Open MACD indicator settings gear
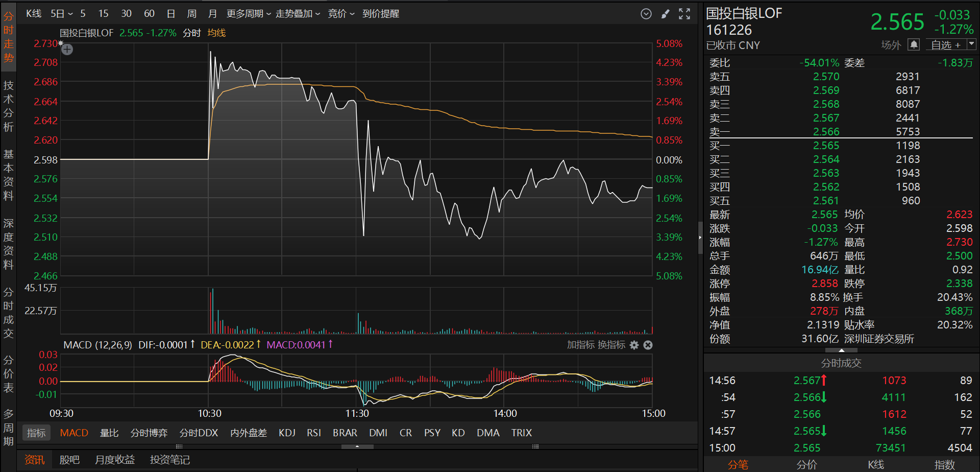The image size is (980, 472). (x=634, y=345)
